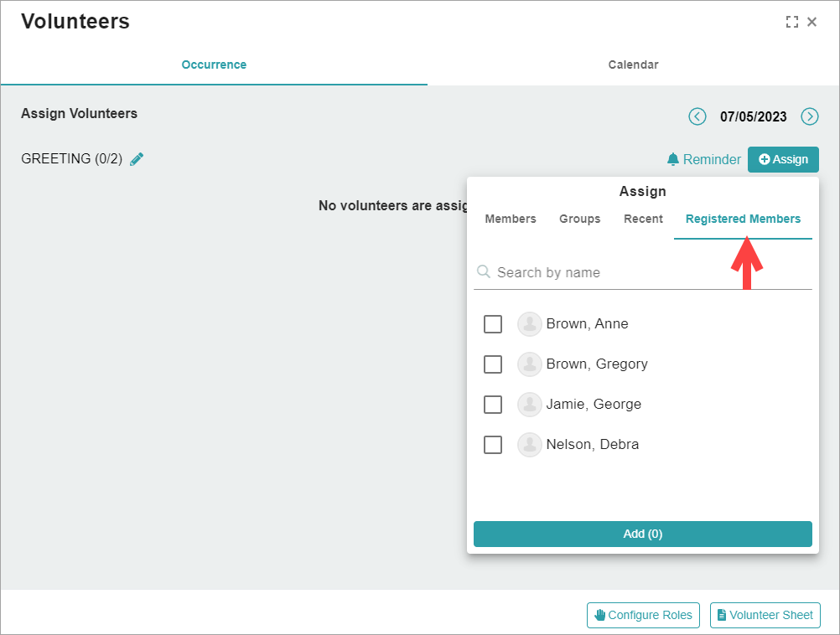Focus the Search by name field
This screenshot has height=635, width=840.
[643, 272]
